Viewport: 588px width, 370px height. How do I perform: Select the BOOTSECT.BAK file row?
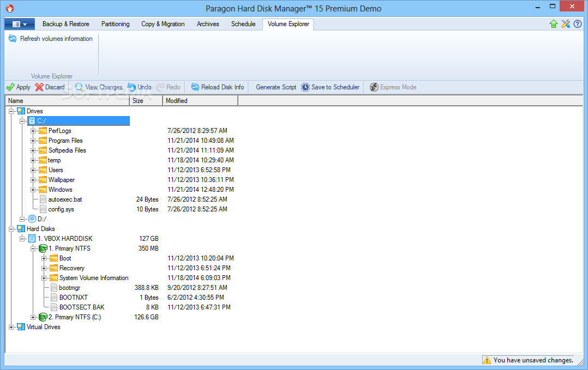point(82,307)
